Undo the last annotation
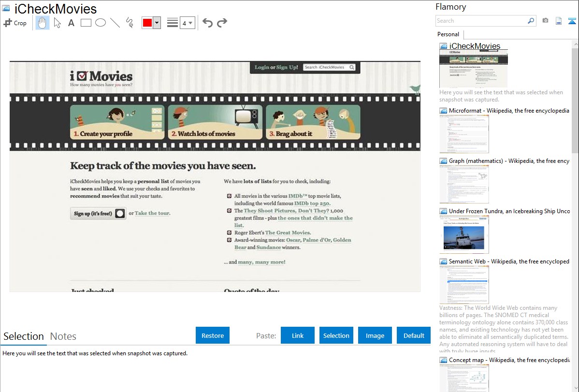579x392 pixels. point(207,23)
